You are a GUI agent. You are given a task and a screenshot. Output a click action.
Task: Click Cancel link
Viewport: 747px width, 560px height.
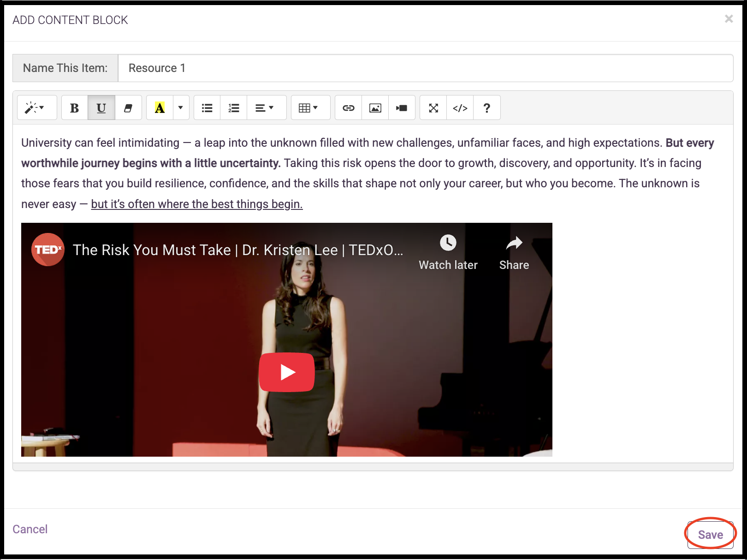30,529
